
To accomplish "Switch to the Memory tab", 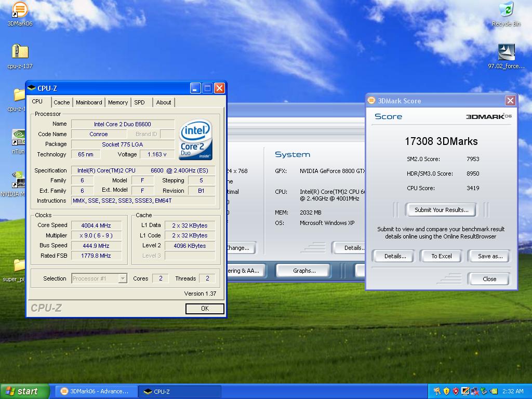I will pyautogui.click(x=118, y=102).
